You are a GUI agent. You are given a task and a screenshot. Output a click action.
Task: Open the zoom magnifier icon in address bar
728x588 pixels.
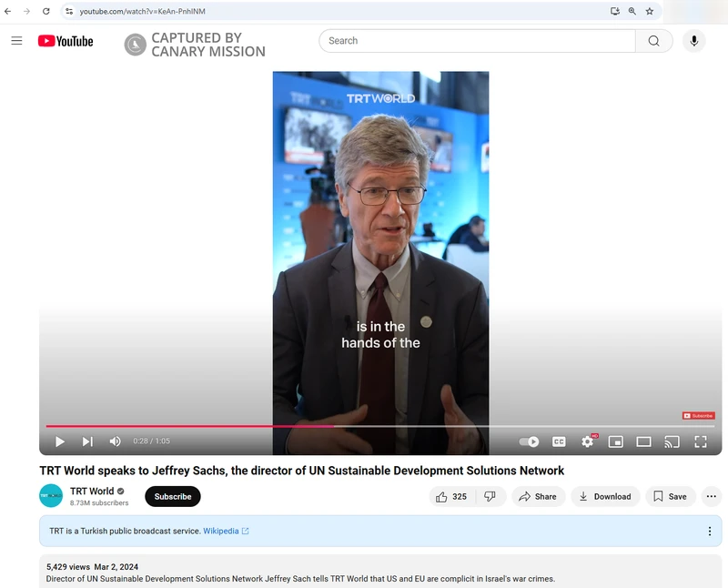tap(632, 11)
